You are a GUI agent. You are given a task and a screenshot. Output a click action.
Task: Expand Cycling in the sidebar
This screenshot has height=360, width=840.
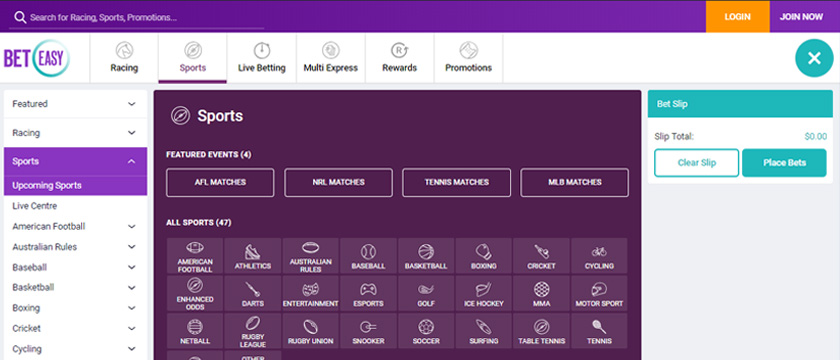75,349
